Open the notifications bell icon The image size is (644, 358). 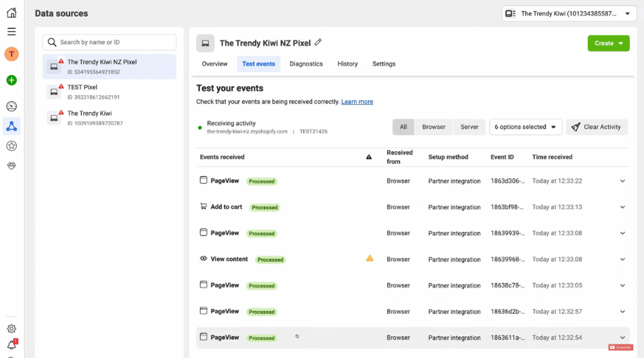(12, 345)
